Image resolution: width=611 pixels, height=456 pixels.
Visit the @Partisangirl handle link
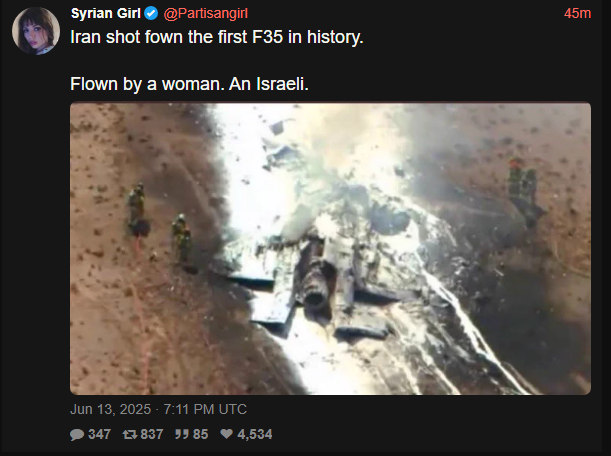205,14
